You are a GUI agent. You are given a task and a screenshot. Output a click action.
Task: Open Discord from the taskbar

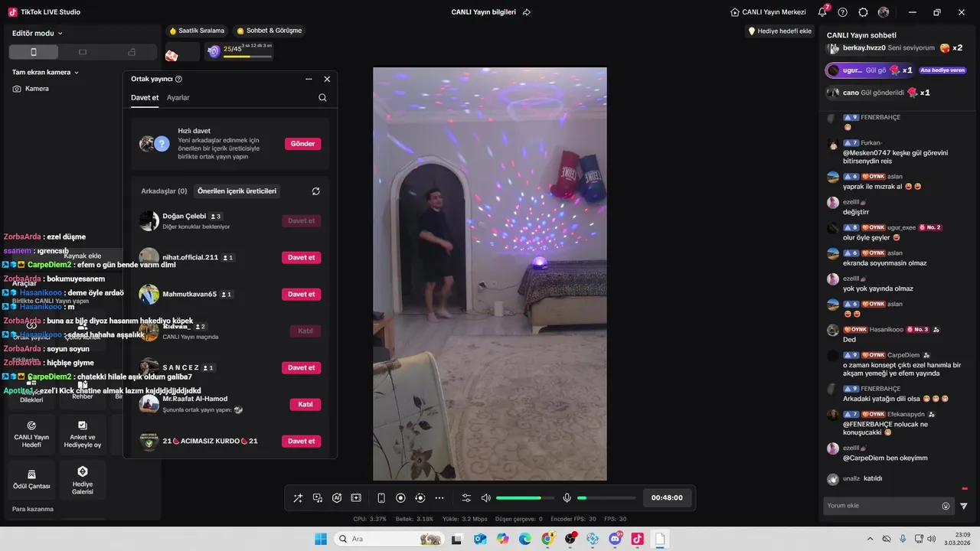pyautogui.click(x=616, y=539)
